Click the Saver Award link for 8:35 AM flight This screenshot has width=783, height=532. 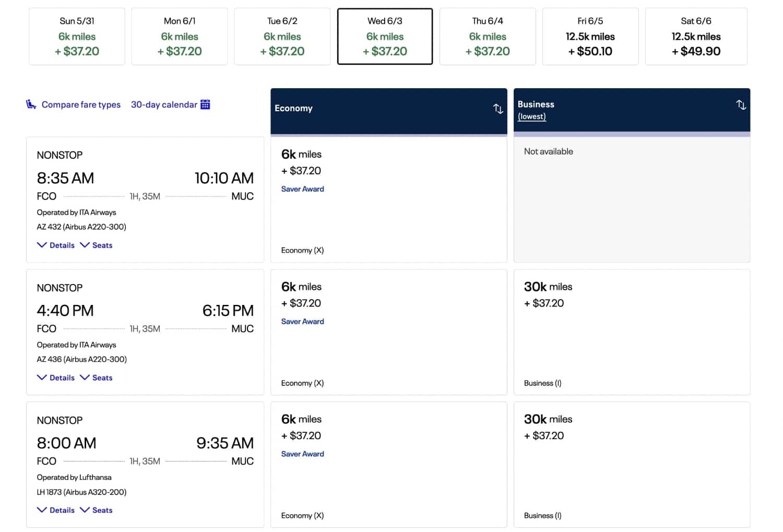click(x=303, y=189)
